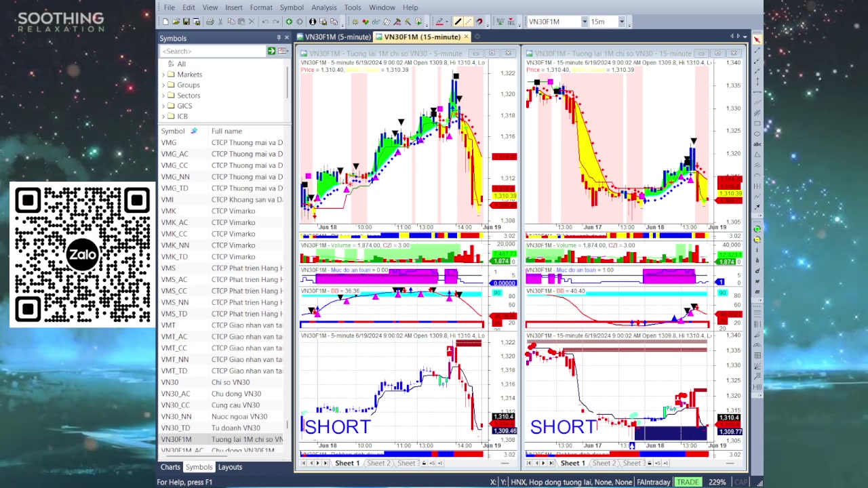Viewport: 868px width, 488px height.
Task: Open the Format menu
Action: click(261, 7)
